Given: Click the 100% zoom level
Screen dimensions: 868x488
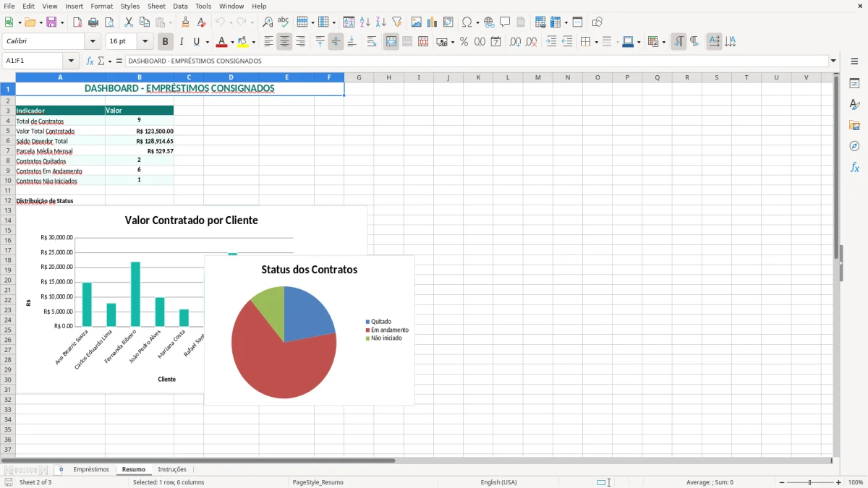Looking at the screenshot, I should 856,482.
